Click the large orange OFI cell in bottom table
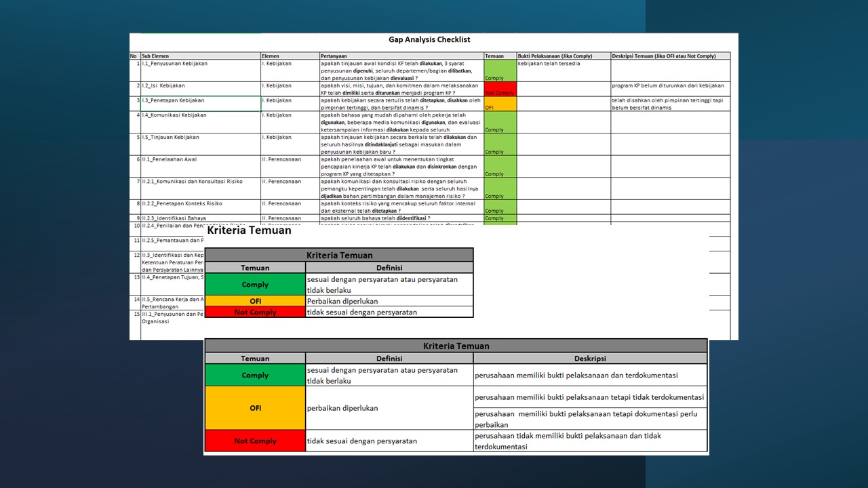Screen dimensions: 868x488 coord(255,408)
